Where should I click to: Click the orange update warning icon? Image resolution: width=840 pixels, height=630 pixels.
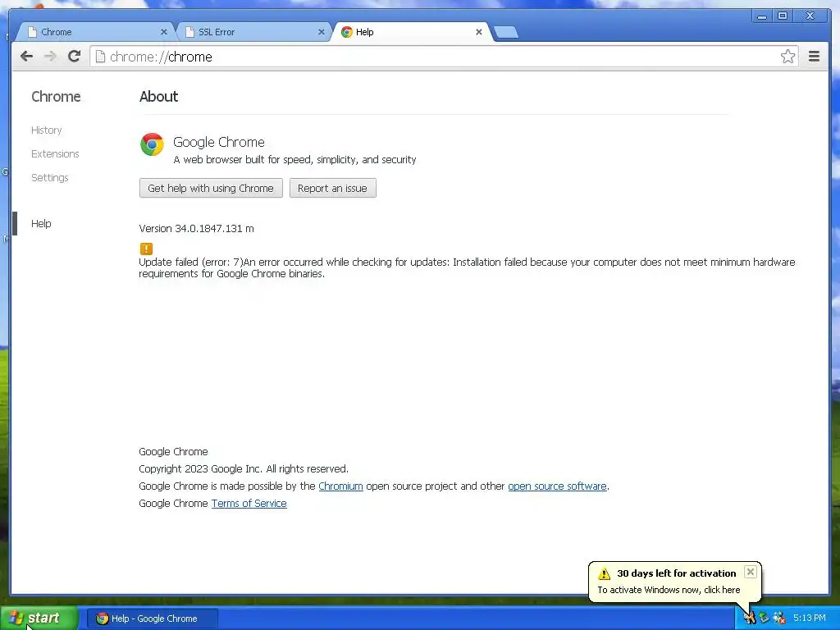(x=146, y=249)
